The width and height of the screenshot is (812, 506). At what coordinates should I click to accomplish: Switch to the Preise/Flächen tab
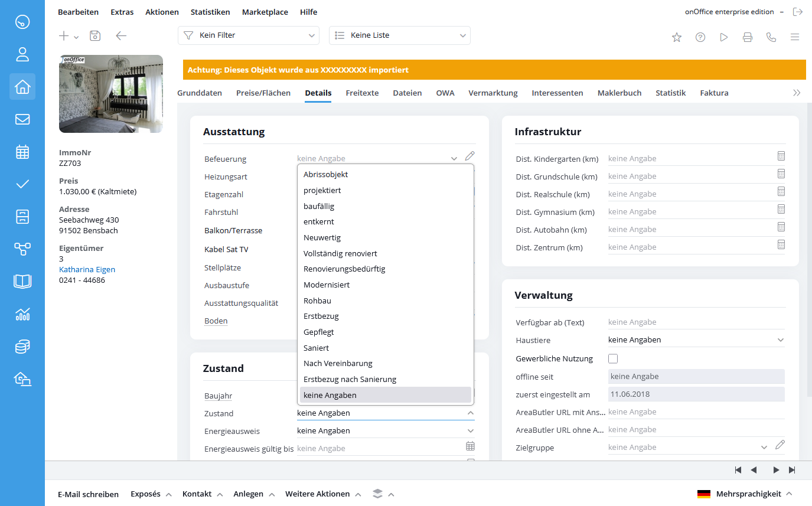click(263, 93)
